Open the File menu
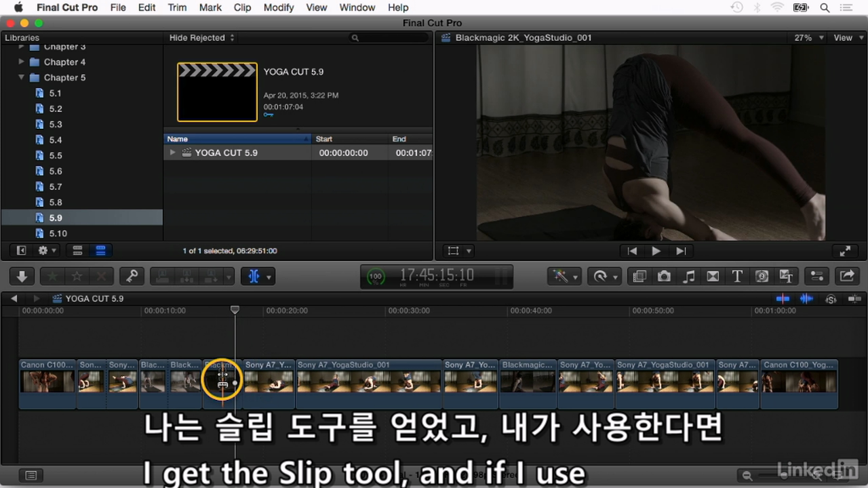 click(118, 7)
